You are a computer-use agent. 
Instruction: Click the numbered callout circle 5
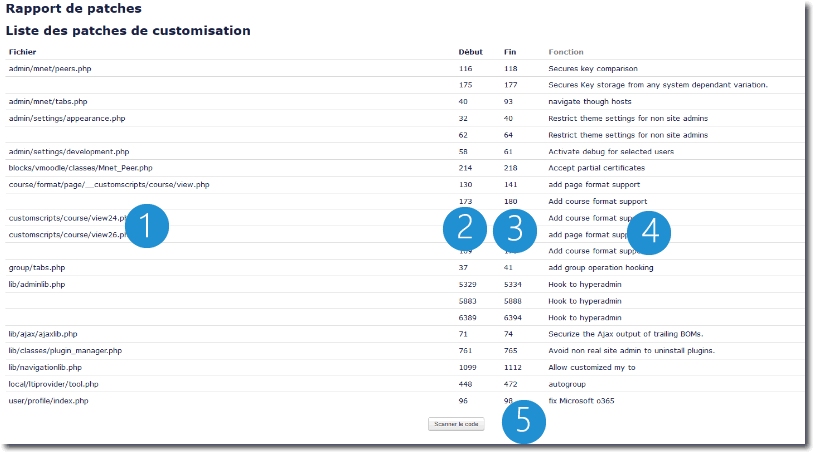(x=523, y=420)
